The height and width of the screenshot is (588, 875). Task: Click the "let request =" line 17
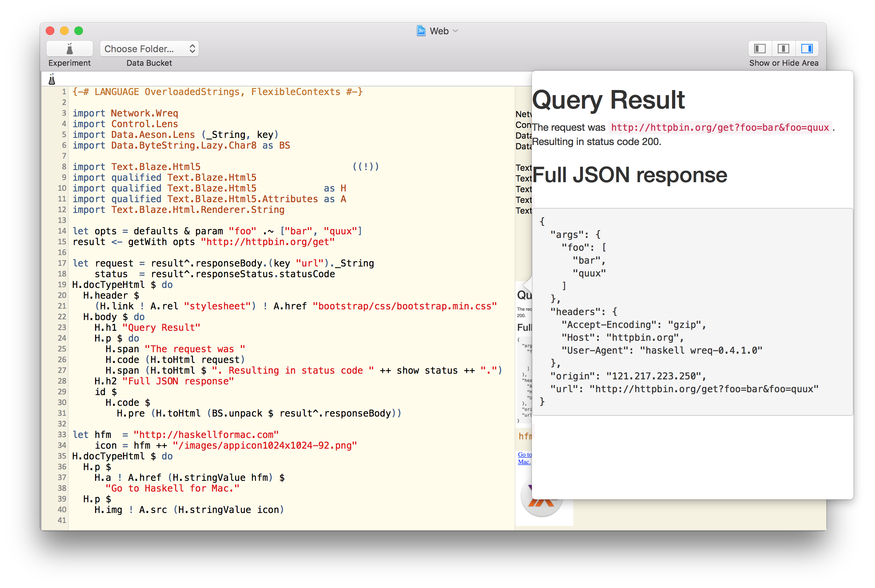click(x=223, y=263)
